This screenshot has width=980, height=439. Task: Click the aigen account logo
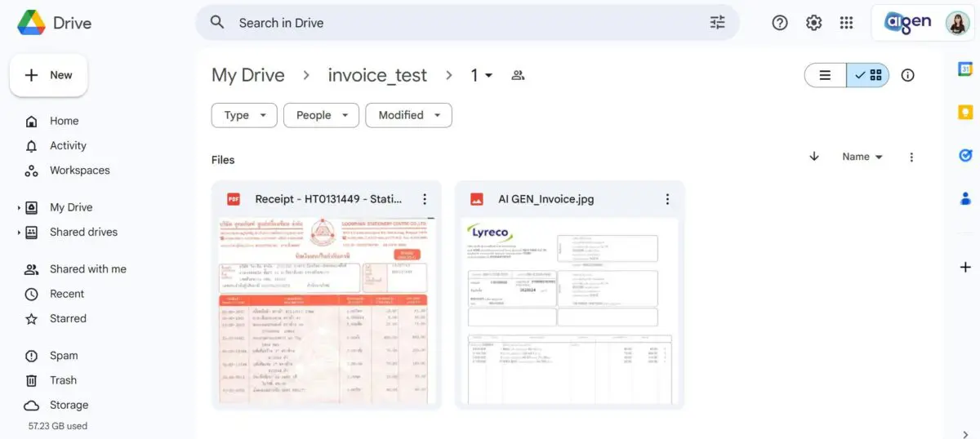[907, 23]
